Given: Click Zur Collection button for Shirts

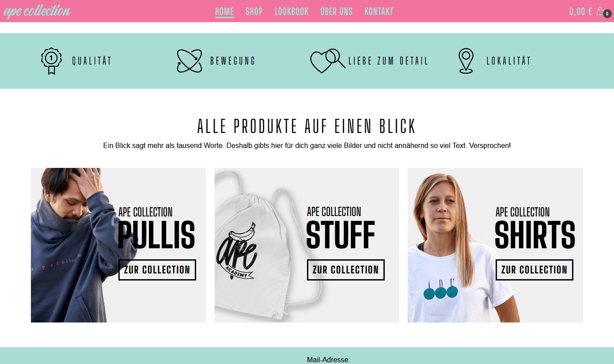Looking at the screenshot, I should click(x=534, y=270).
